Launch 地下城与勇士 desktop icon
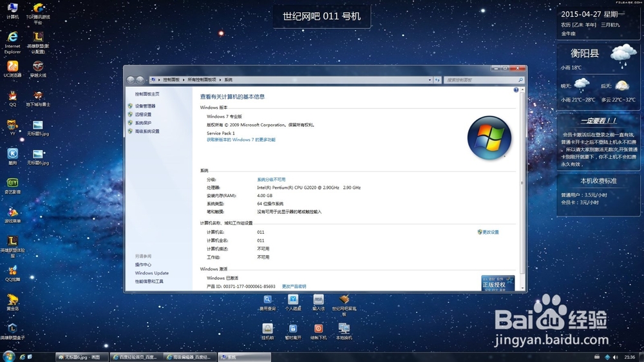644x362 pixels. pos(38,99)
